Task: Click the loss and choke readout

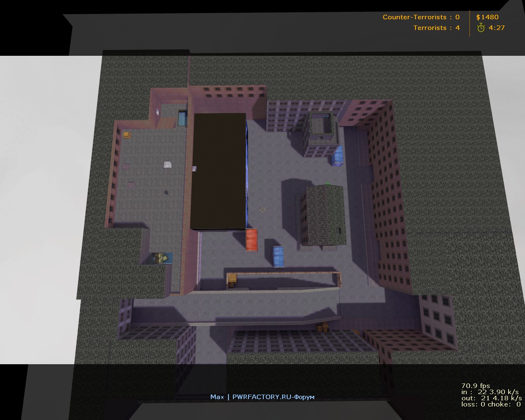Action: tap(491, 404)
